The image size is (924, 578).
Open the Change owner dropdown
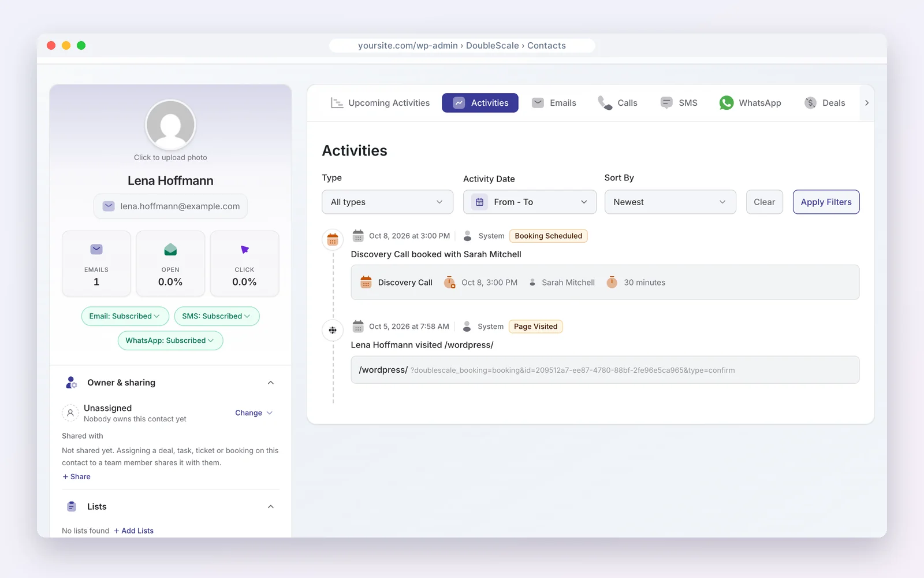pos(254,413)
